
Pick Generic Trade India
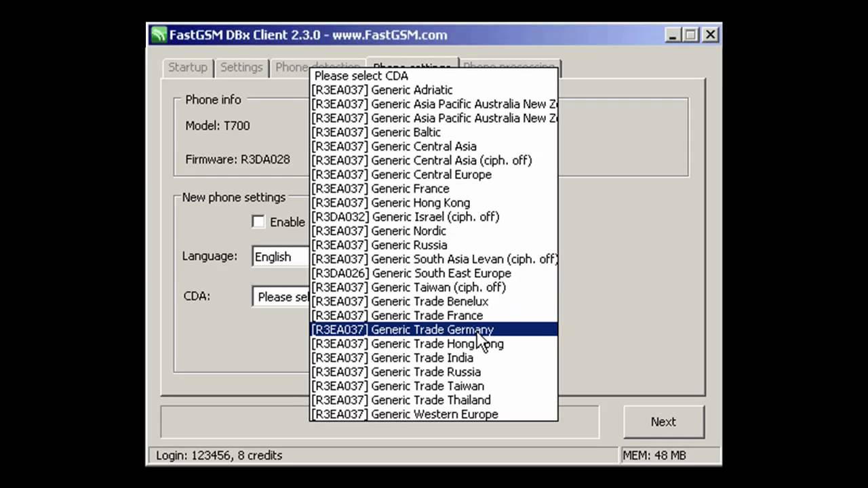pyautogui.click(x=434, y=358)
